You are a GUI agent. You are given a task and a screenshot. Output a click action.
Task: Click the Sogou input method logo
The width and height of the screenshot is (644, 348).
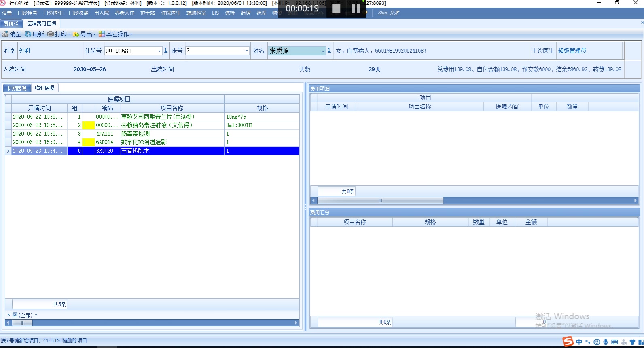(568, 342)
